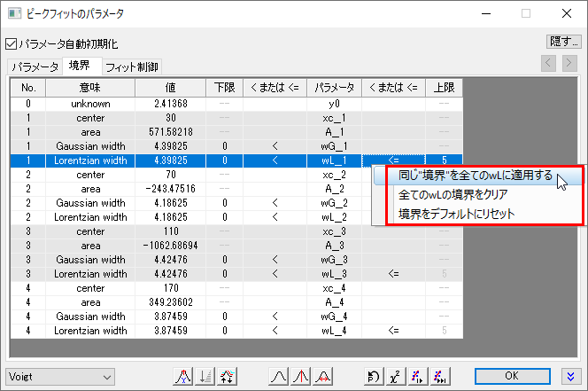The height and width of the screenshot is (391, 588).
Task: Close the ピークフィットのパラメータ dialog
Action: (x=567, y=13)
